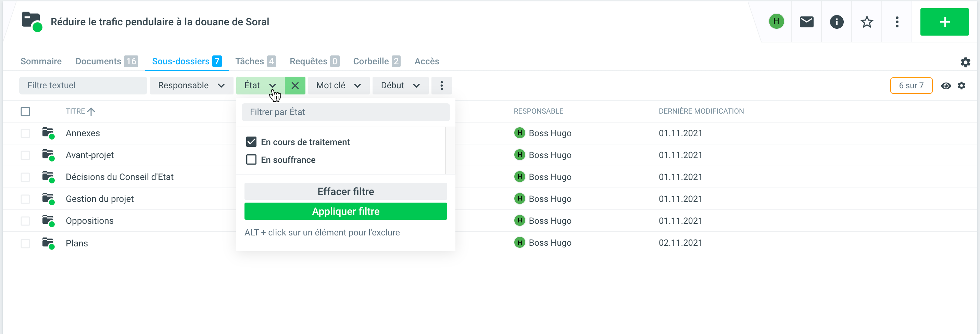
Task: Remove the État filter with the X
Action: point(295,86)
